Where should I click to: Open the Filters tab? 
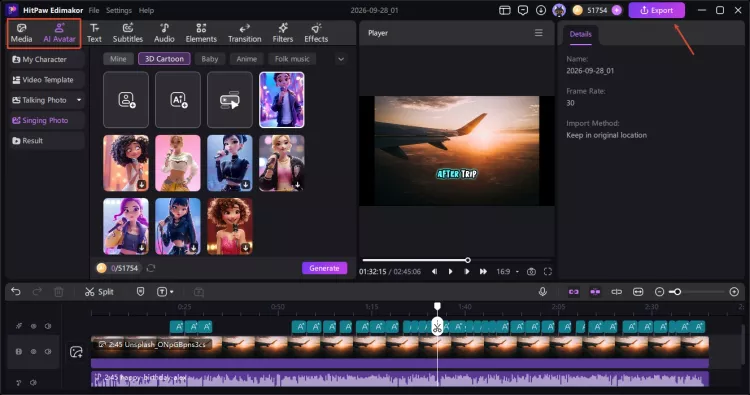click(283, 33)
